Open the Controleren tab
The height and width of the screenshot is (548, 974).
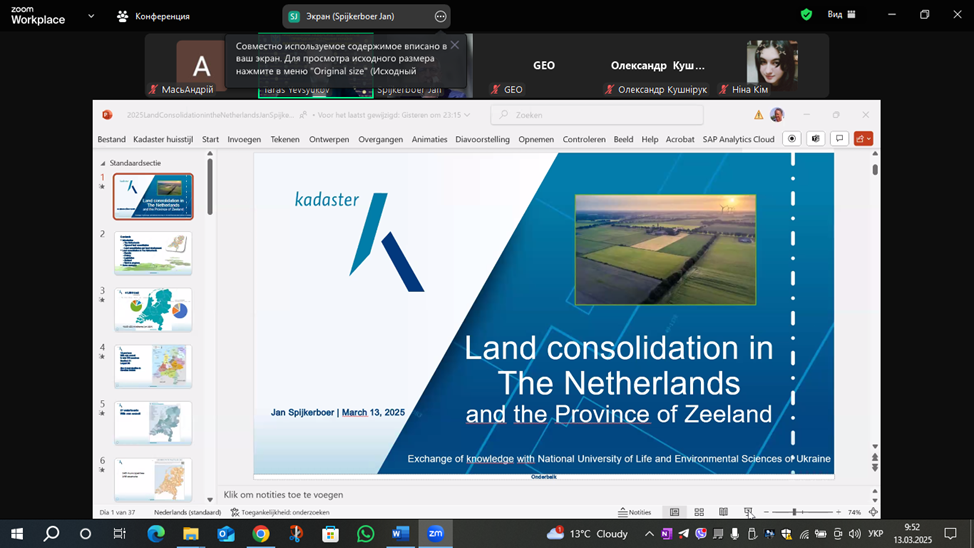click(x=584, y=139)
